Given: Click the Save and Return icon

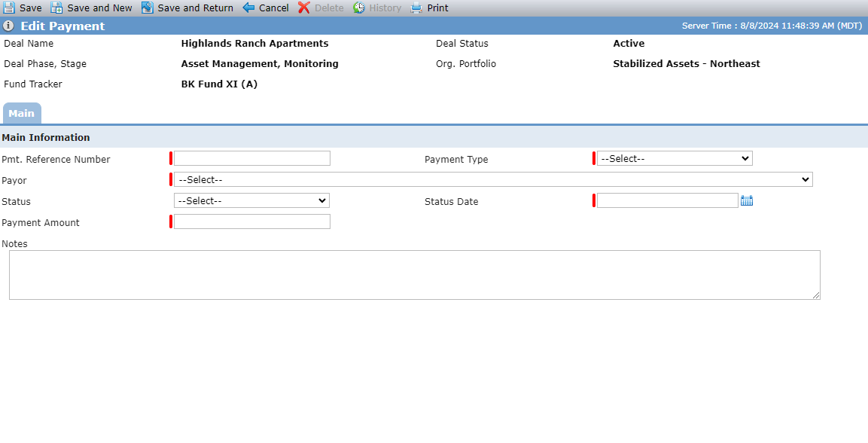Looking at the screenshot, I should pos(147,8).
